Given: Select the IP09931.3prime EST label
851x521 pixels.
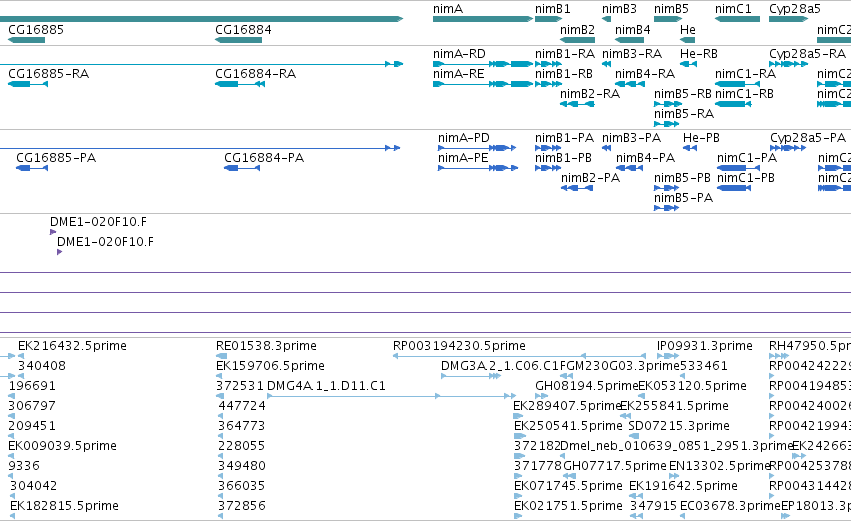Looking at the screenshot, I should (704, 346).
